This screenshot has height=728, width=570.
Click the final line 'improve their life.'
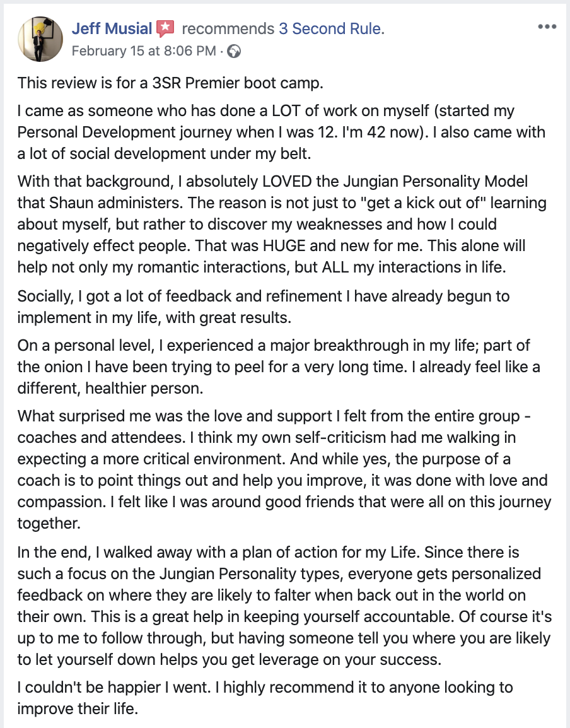78,709
